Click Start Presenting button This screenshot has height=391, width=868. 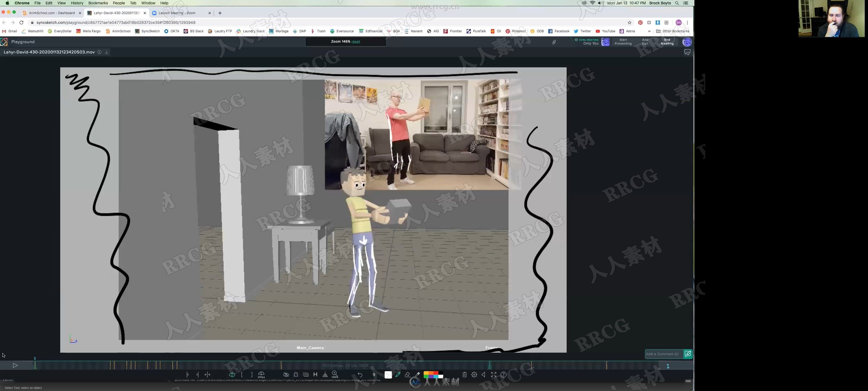coord(623,42)
